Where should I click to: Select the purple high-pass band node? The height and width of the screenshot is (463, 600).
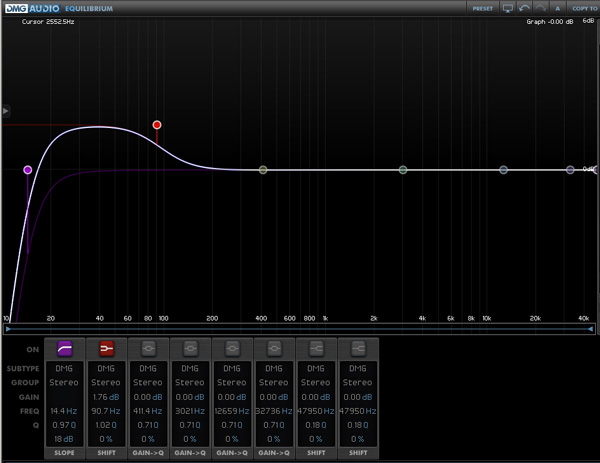point(28,170)
